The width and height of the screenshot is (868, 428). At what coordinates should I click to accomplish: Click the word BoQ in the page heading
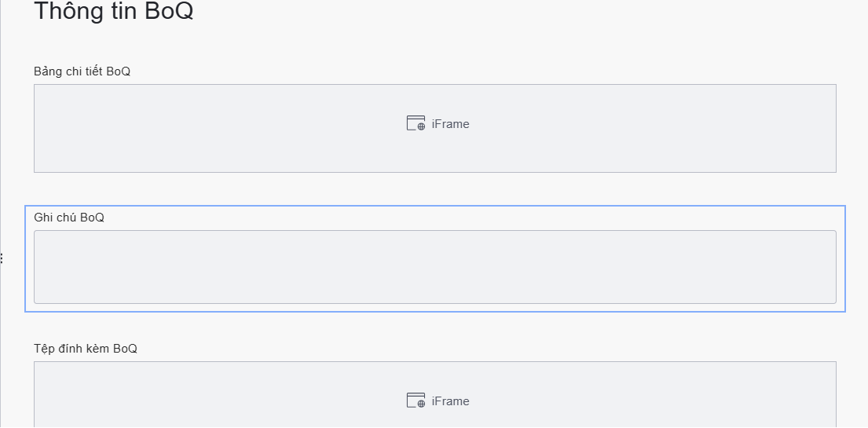[x=169, y=12]
